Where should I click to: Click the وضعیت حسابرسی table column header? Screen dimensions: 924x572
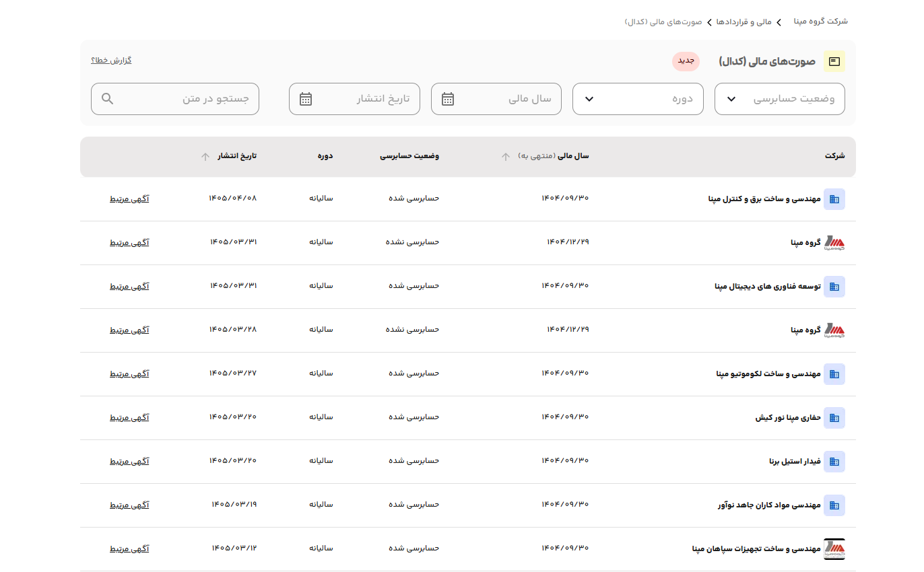409,156
